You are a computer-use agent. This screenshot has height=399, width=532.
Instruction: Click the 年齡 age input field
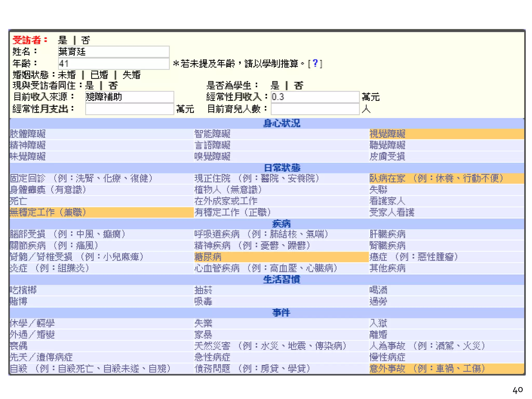click(114, 63)
